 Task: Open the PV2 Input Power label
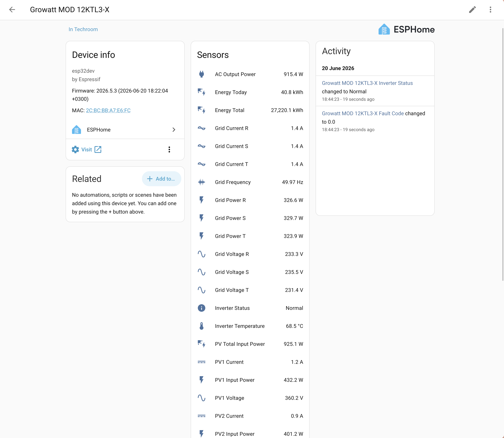tap(235, 434)
